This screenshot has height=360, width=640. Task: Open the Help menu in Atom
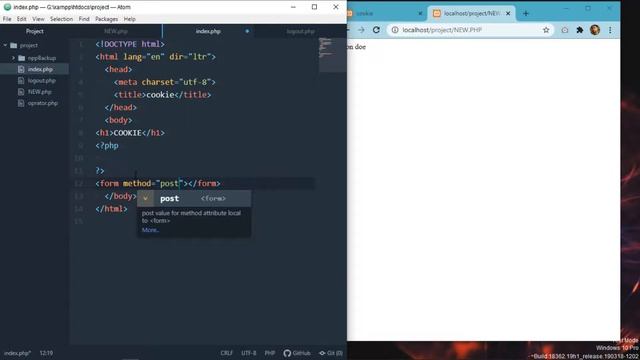coord(129,19)
